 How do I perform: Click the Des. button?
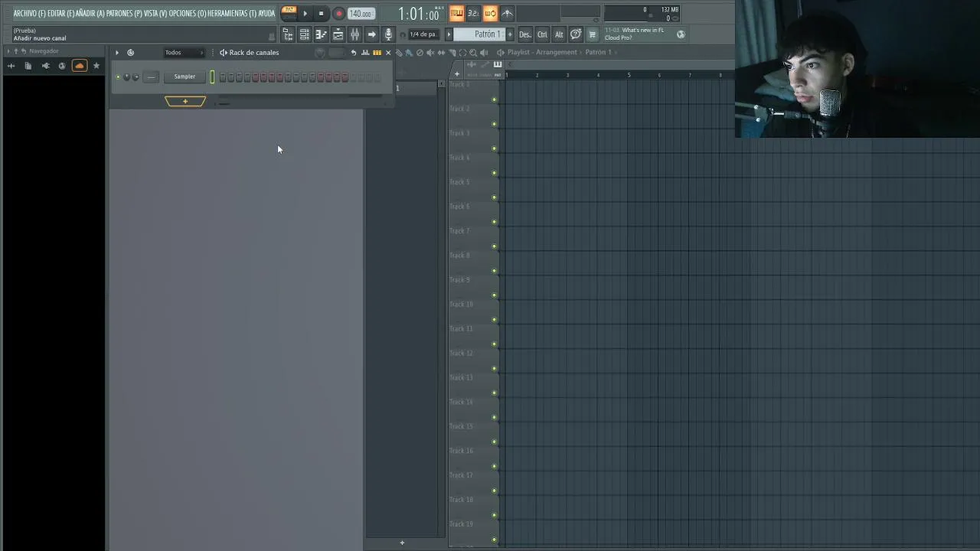524,34
